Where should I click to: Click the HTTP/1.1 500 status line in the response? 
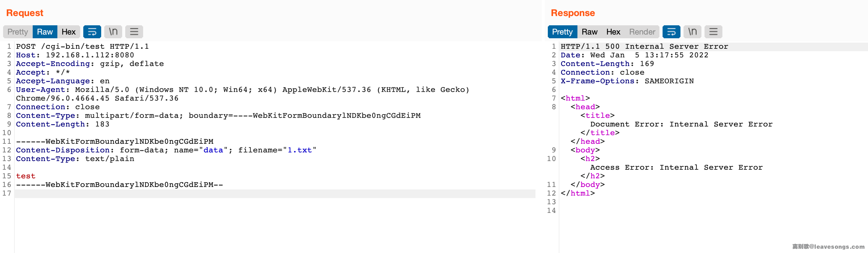[644, 47]
